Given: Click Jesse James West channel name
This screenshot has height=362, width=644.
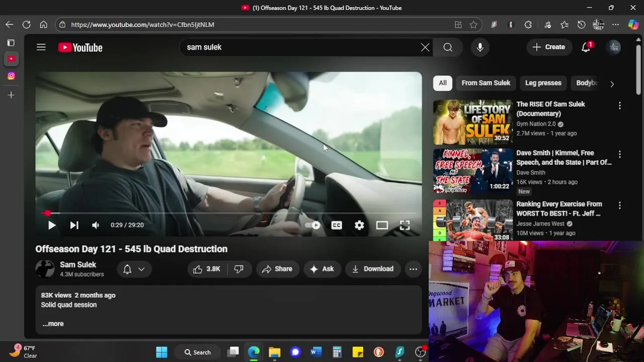Looking at the screenshot, I should 540,224.
